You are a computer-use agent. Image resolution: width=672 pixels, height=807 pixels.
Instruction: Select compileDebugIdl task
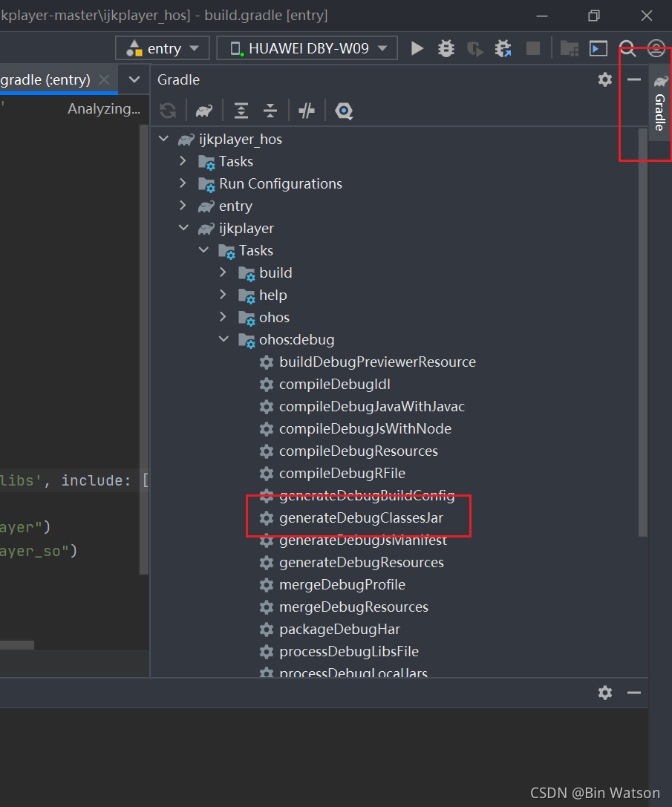point(335,384)
